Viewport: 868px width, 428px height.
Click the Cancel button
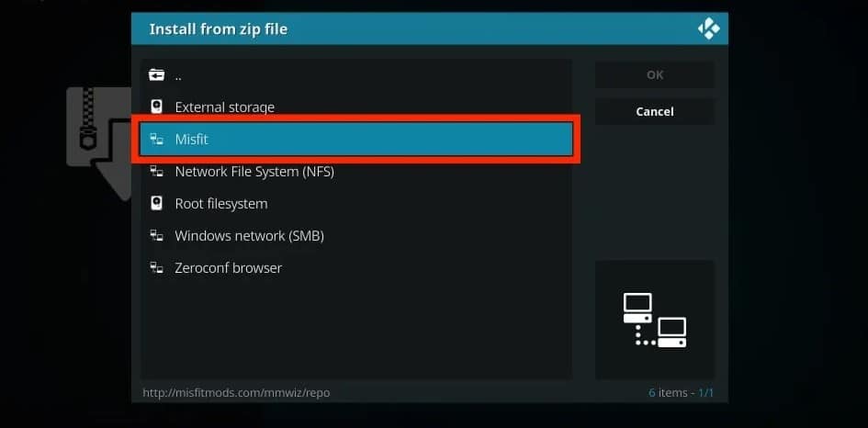[x=655, y=112]
